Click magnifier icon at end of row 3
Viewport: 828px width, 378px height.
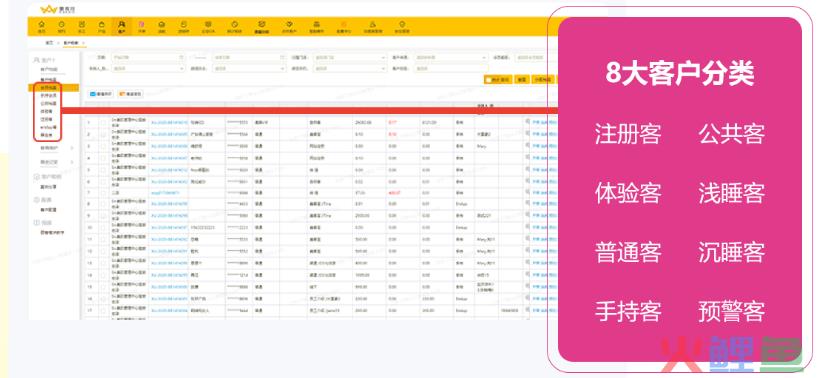527,146
